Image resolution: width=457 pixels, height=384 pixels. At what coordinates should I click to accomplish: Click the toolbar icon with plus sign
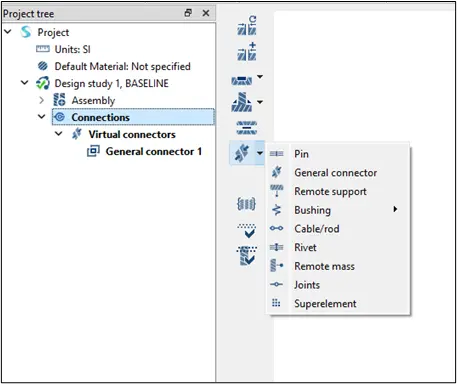pos(247,52)
